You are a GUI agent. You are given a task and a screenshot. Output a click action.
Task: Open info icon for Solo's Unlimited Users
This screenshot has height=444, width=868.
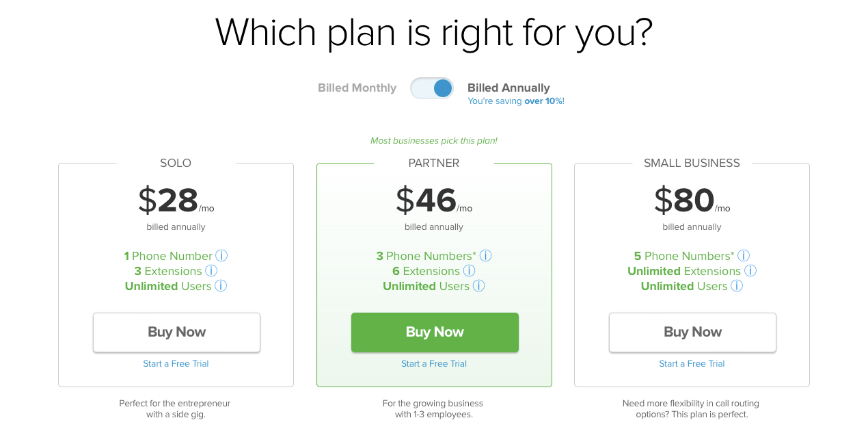221,286
